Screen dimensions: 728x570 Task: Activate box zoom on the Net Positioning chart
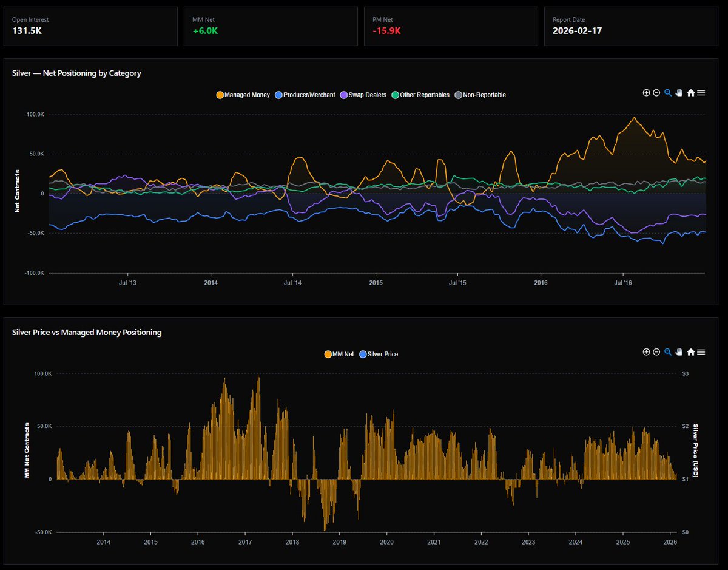[667, 92]
